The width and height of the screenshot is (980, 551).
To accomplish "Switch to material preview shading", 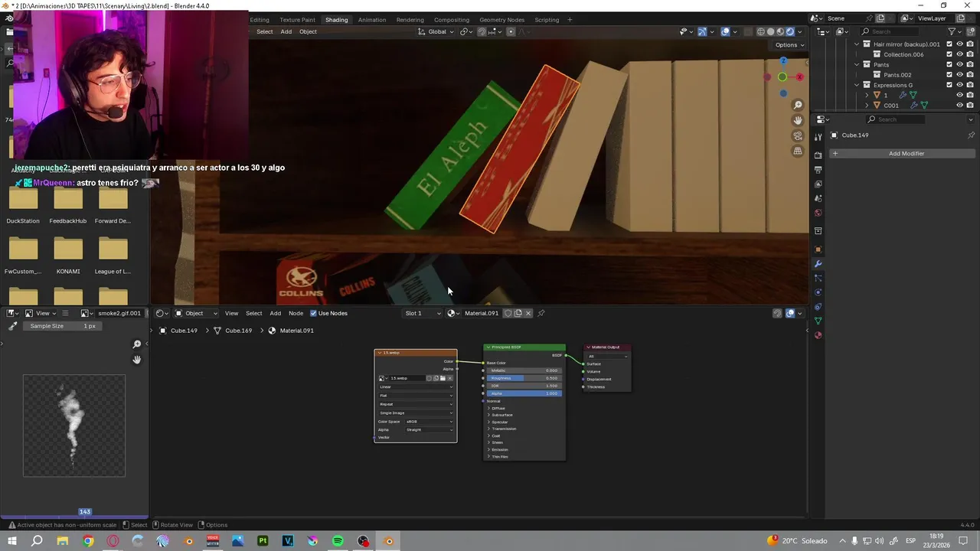I will [x=781, y=31].
